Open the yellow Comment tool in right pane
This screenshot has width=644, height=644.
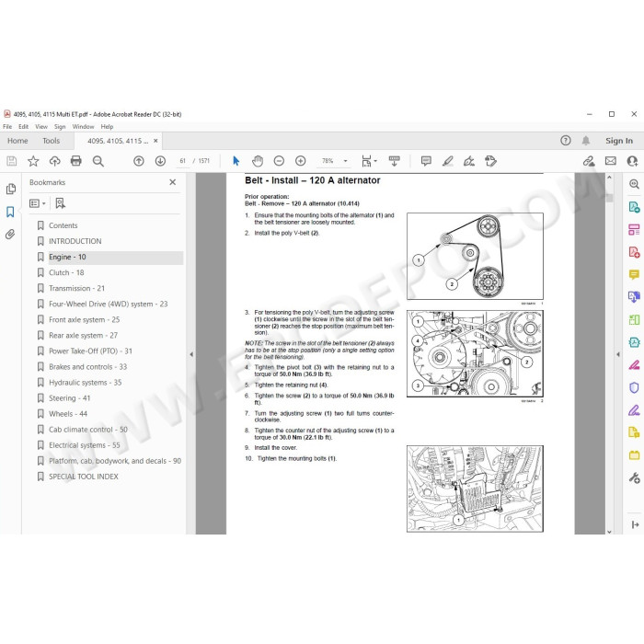point(634,274)
